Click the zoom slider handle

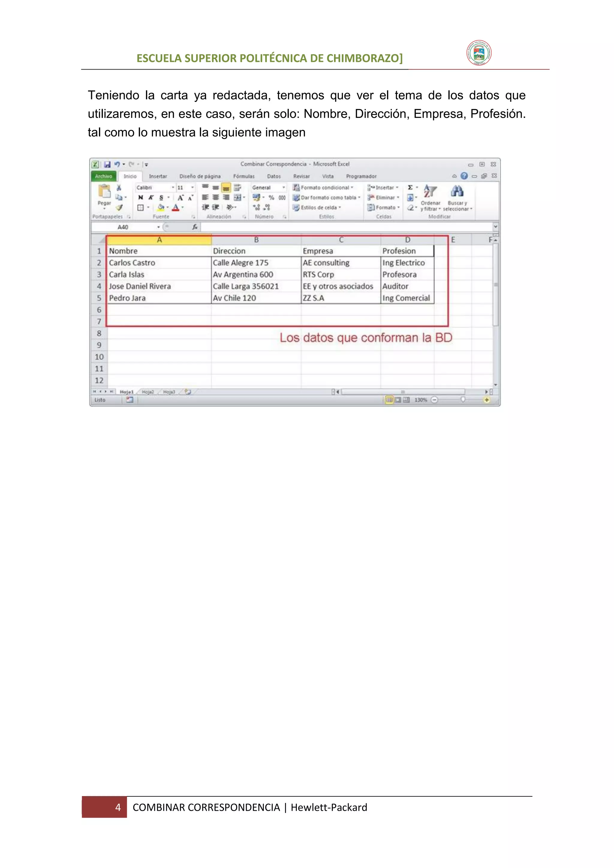463,400
